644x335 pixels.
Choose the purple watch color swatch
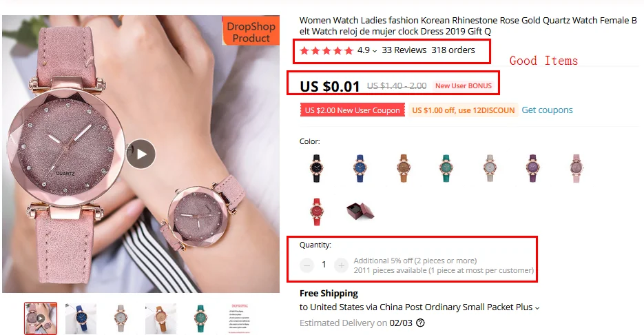tap(533, 168)
